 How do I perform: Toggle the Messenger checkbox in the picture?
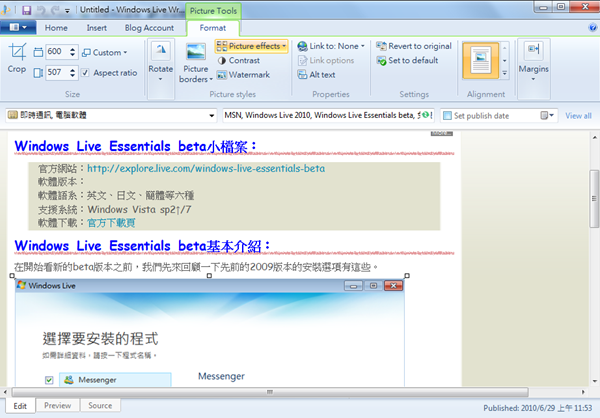pos(49,380)
